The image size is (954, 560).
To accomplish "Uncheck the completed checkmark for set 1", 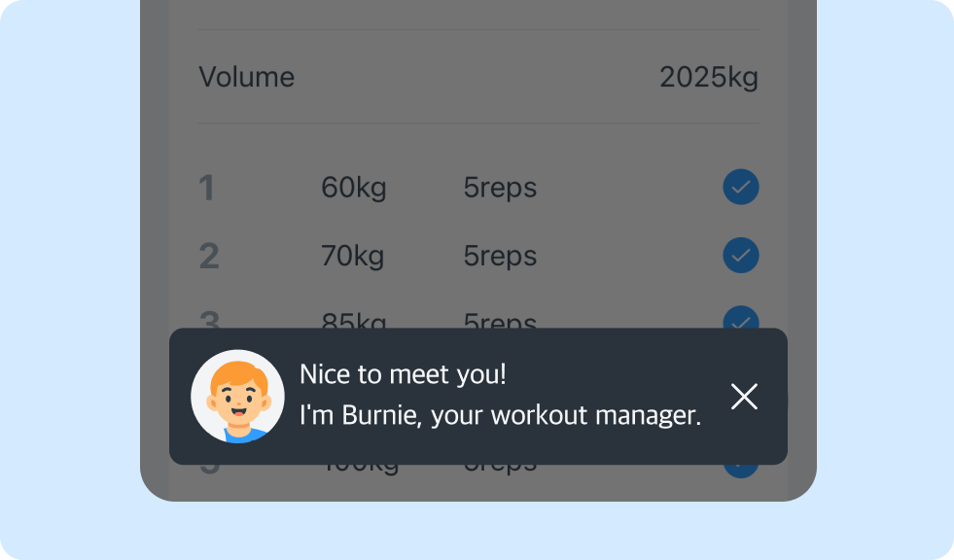I will point(740,187).
